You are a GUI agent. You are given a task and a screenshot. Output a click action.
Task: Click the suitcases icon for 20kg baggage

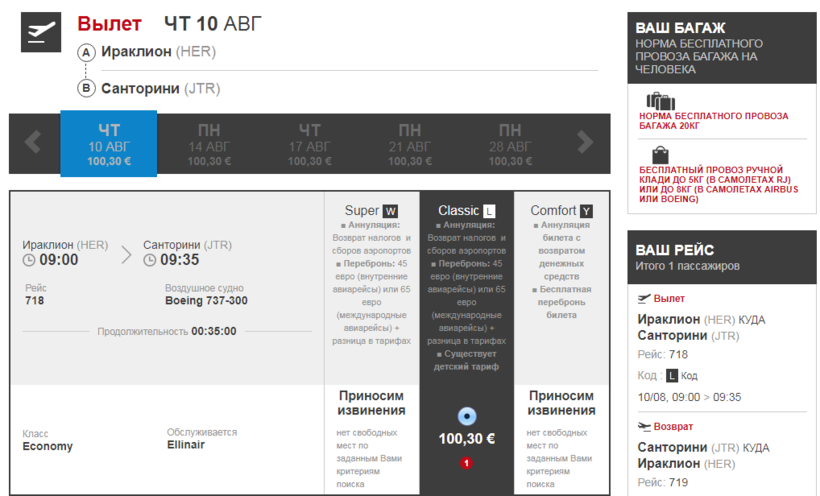660,100
